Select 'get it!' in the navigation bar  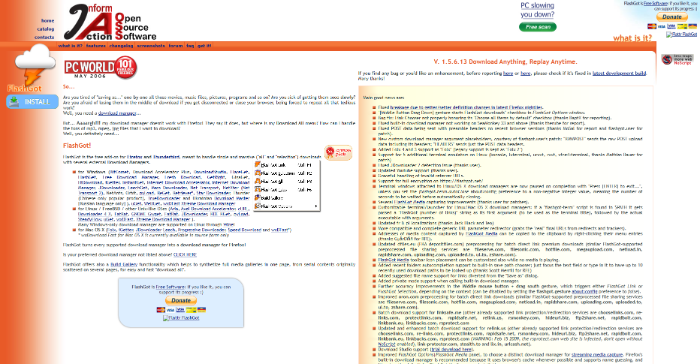click(204, 46)
